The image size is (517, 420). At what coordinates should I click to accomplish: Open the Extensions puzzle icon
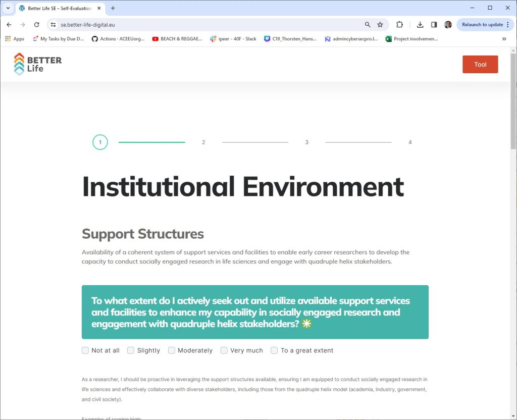click(x=399, y=25)
